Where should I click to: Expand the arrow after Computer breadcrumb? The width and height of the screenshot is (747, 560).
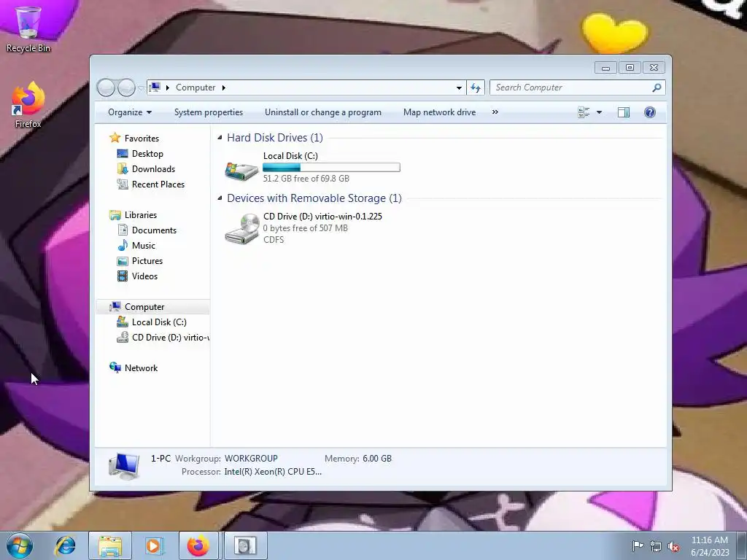(223, 87)
